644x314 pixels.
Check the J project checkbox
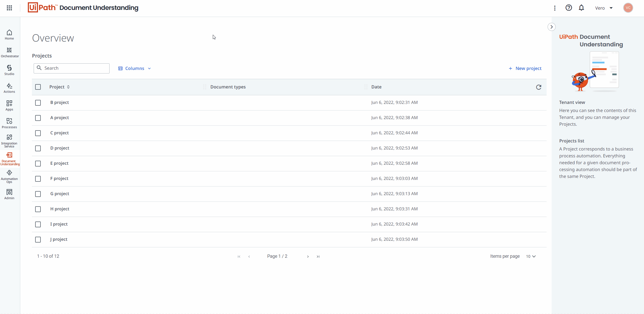click(x=38, y=239)
